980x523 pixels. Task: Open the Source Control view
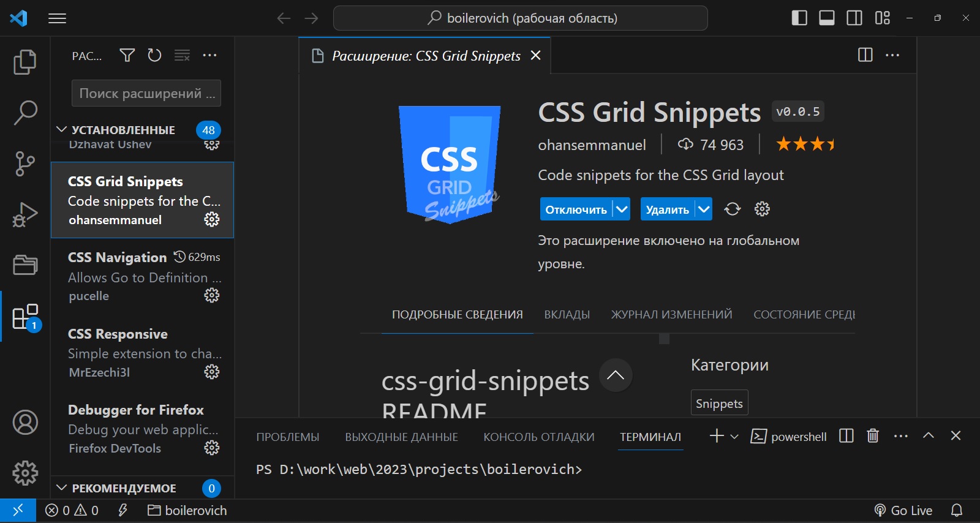[x=25, y=164]
